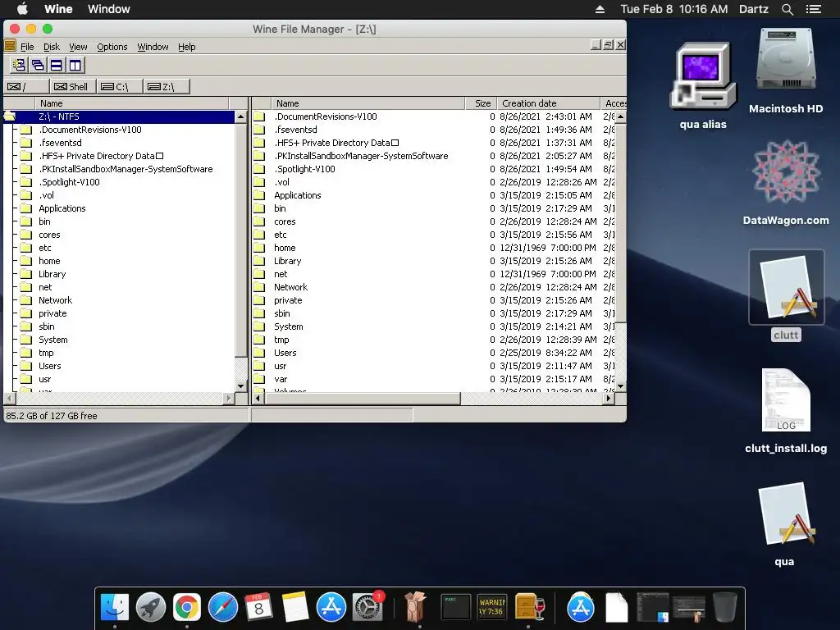The height and width of the screenshot is (630, 840).
Task: Open the Help menu
Action: click(186, 47)
